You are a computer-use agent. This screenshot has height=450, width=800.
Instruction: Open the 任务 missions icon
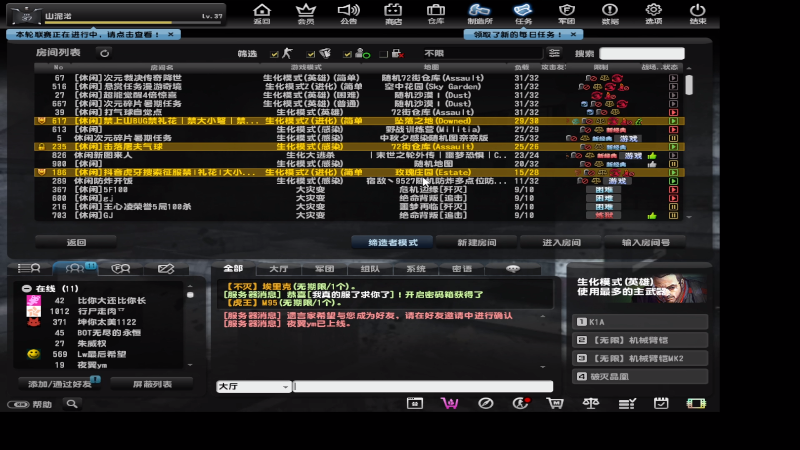click(x=523, y=14)
